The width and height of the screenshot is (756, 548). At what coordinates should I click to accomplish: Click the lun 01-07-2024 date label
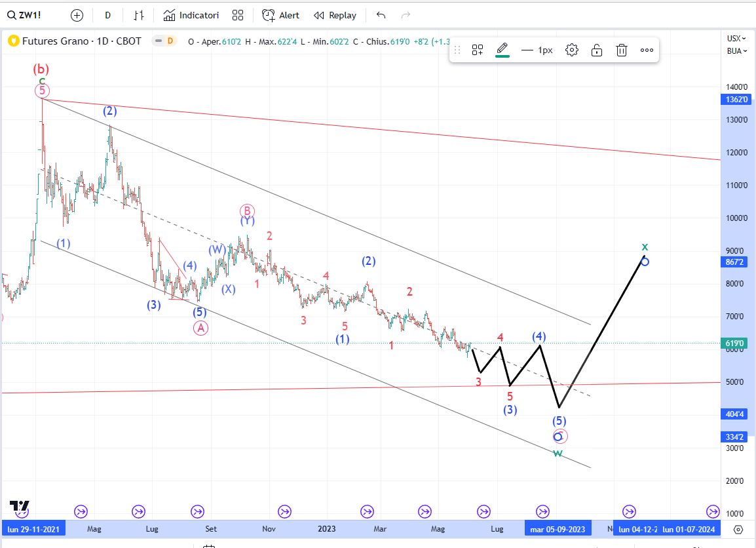click(x=689, y=529)
